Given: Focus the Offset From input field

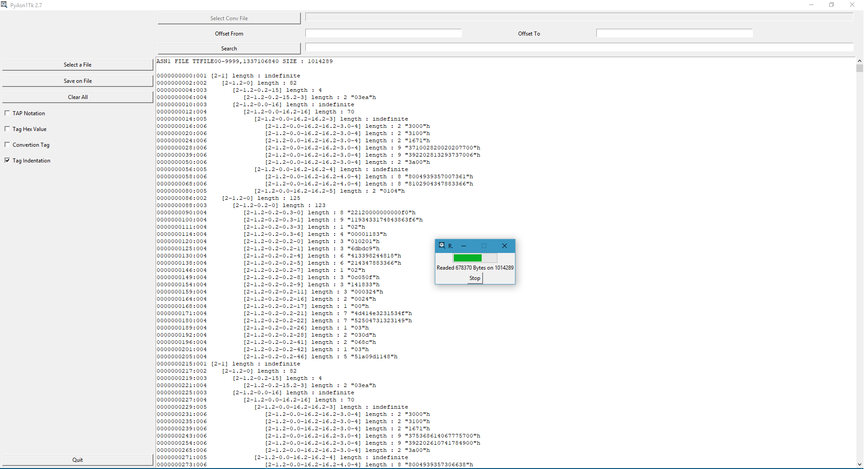Looking at the screenshot, I should coord(384,33).
